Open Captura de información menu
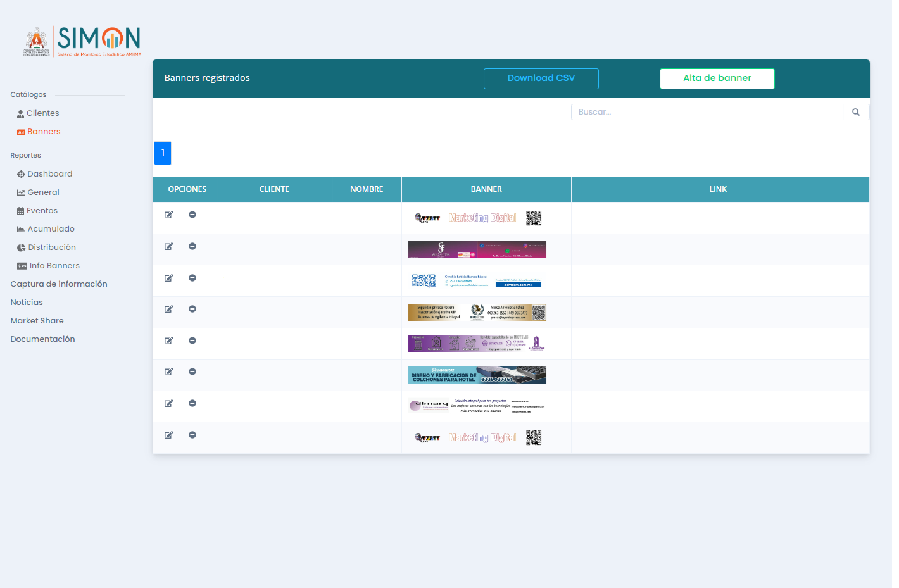Viewport: 899px width, 588px height. [59, 284]
